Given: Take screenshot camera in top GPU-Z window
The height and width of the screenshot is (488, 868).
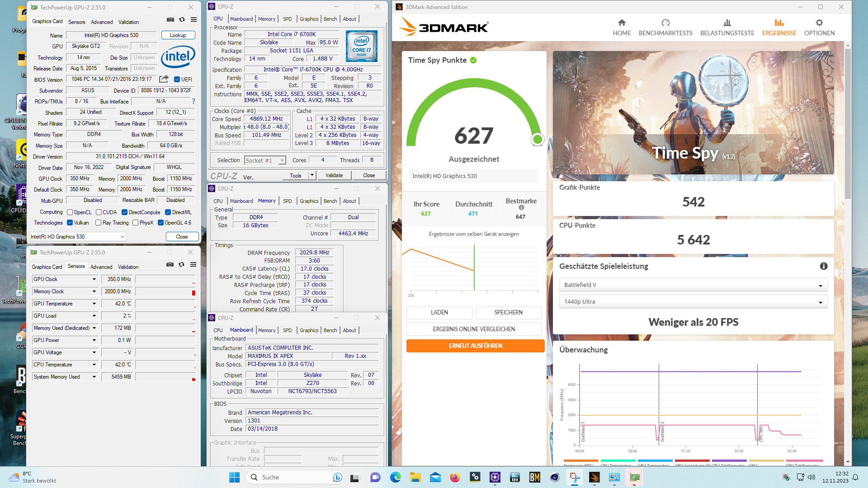Looking at the screenshot, I should (x=170, y=19).
